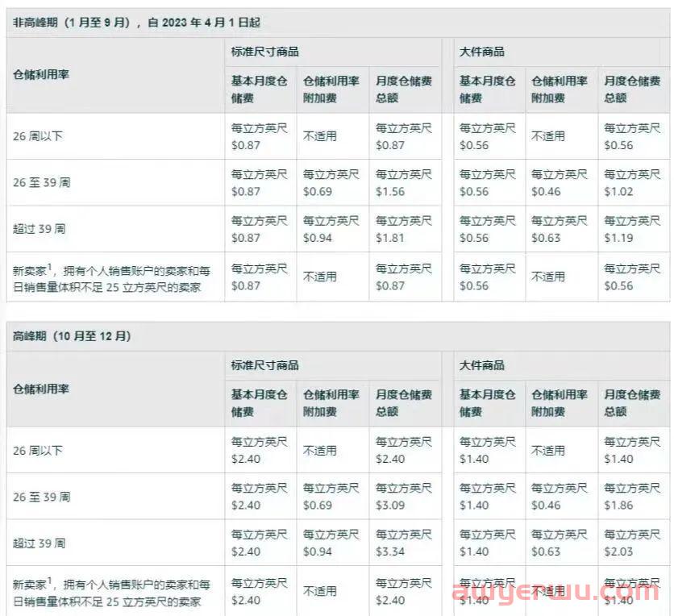Screen dimensions: 674x616
Task: Click off-peak '新卖家' row description
Action: (x=111, y=279)
